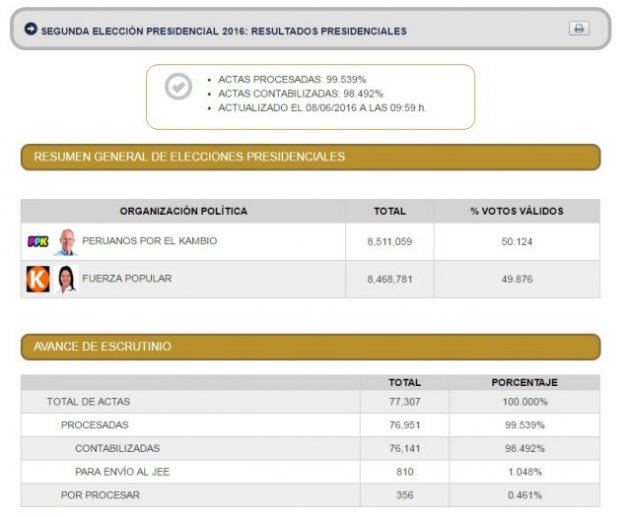Image resolution: width=630 pixels, height=517 pixels.
Task: Click the Fuerza Popular party name
Action: pos(126,279)
